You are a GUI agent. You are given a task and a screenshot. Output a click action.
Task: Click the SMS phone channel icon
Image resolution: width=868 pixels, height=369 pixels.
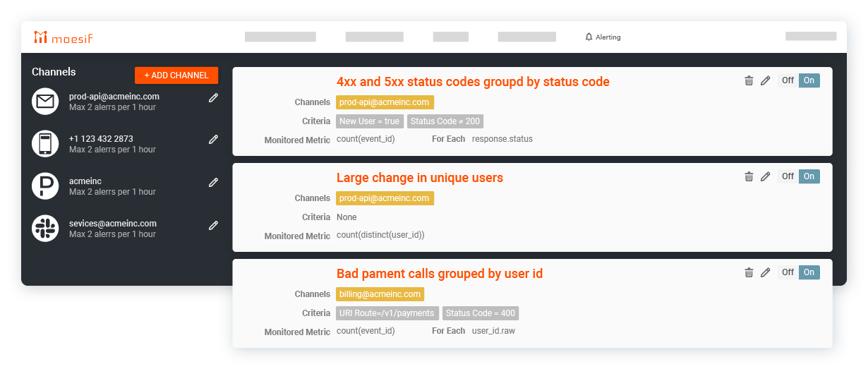coord(45,144)
